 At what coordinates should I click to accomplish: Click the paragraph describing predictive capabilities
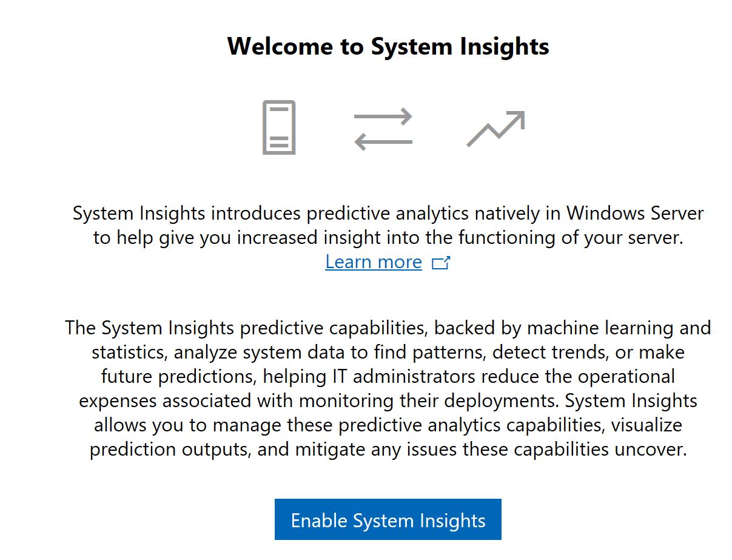point(388,389)
